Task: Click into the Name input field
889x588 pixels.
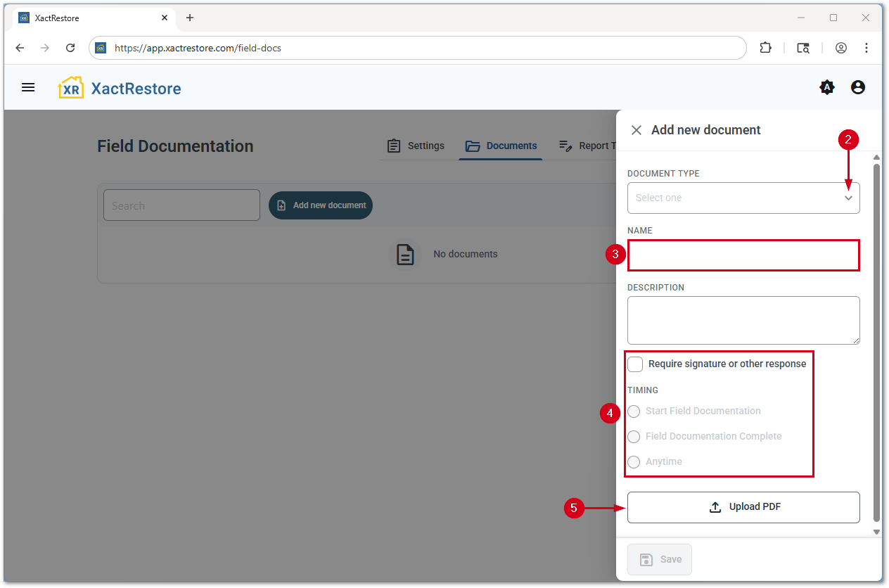Action: pos(743,255)
